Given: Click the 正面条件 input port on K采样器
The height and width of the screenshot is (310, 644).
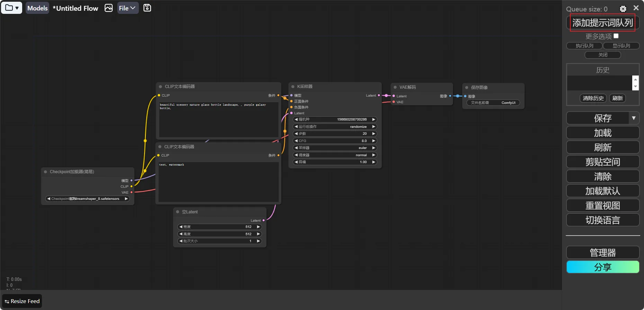Looking at the screenshot, I should point(291,101).
